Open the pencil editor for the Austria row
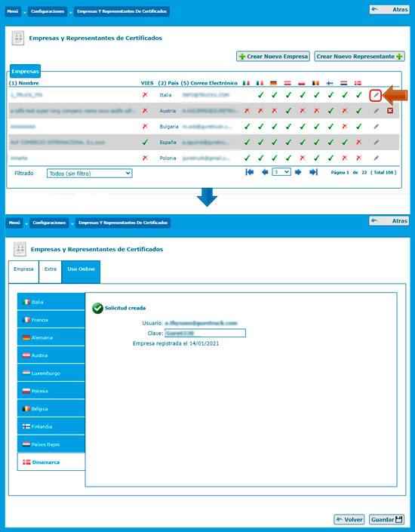415x532 pixels. 376,111
